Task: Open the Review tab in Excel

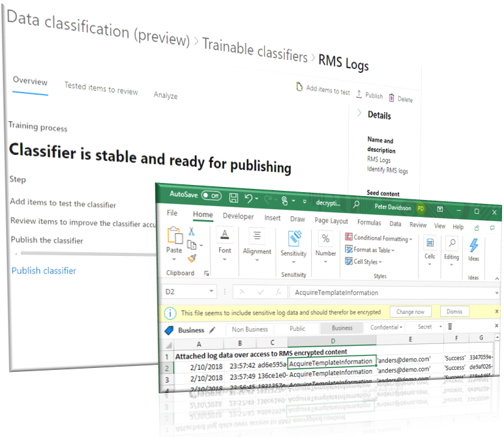Action: pos(418,225)
